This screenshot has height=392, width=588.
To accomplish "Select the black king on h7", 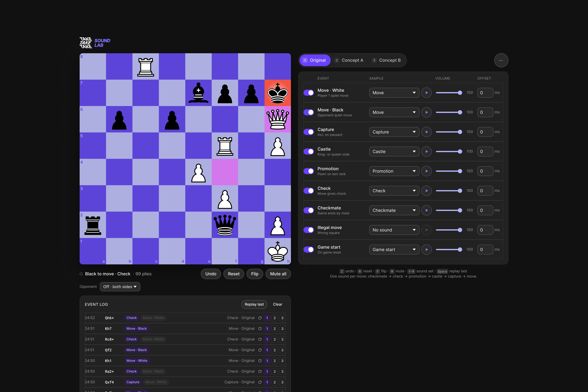I will 277,93.
